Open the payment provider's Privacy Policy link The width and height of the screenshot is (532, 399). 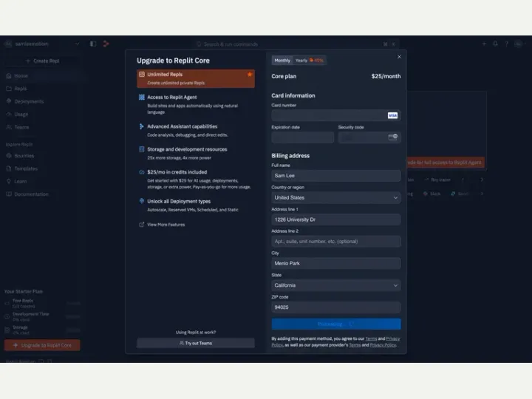[x=383, y=345]
